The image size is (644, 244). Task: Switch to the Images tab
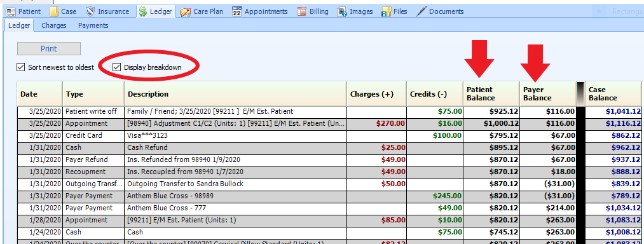tap(355, 11)
